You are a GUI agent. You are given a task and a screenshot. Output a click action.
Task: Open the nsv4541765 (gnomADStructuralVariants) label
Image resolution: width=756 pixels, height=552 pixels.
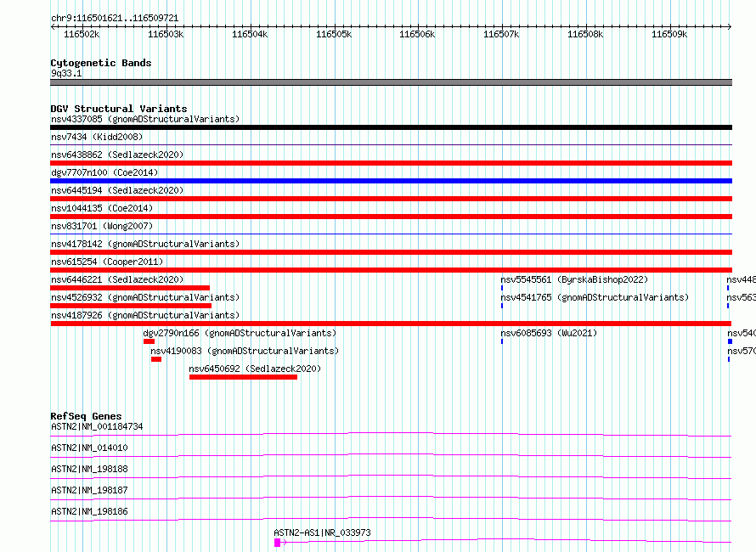point(595,297)
